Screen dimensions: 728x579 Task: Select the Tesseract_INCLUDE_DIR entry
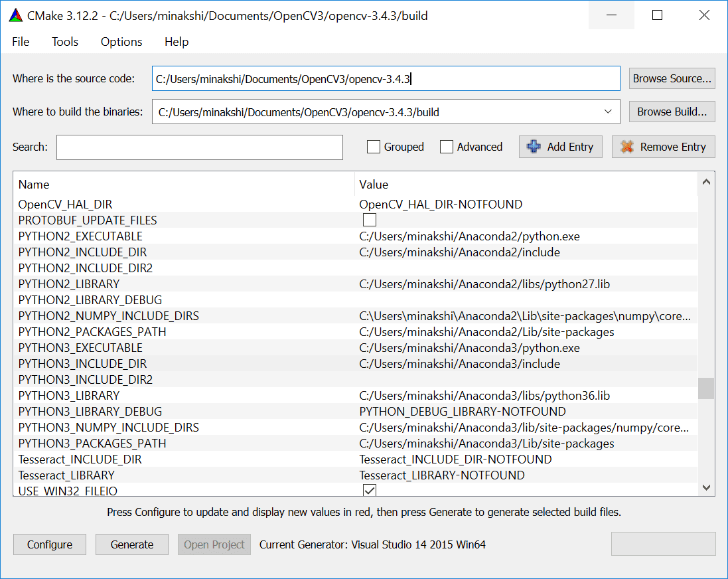pyautogui.click(x=80, y=459)
